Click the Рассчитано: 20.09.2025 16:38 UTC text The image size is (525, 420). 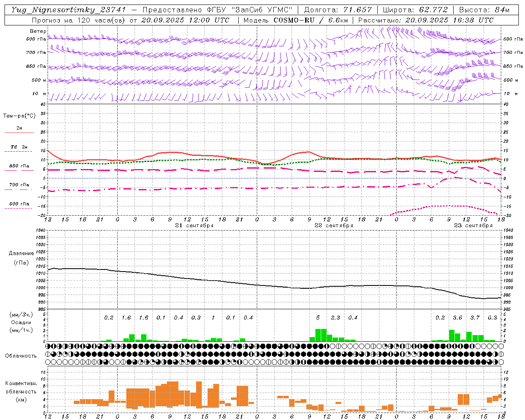pyautogui.click(x=426, y=20)
